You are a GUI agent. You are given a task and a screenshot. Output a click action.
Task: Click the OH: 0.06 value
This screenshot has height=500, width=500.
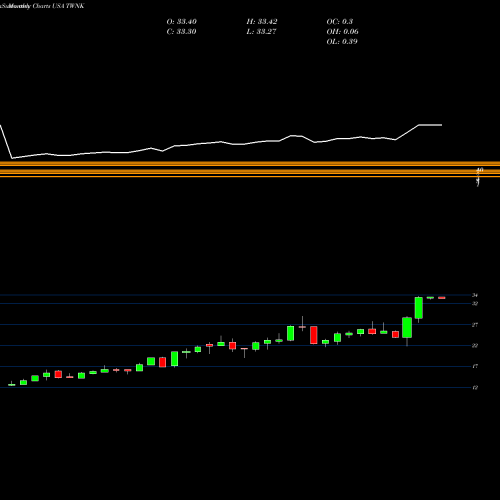342,32
